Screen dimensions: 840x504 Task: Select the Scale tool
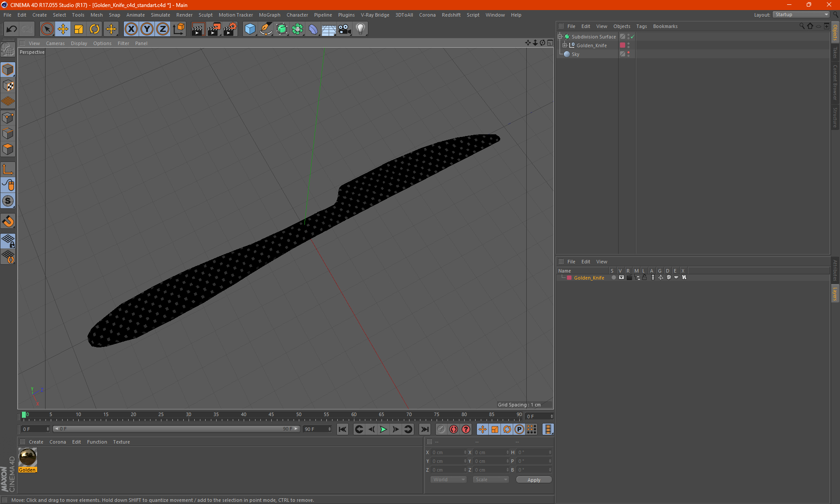[79, 28]
